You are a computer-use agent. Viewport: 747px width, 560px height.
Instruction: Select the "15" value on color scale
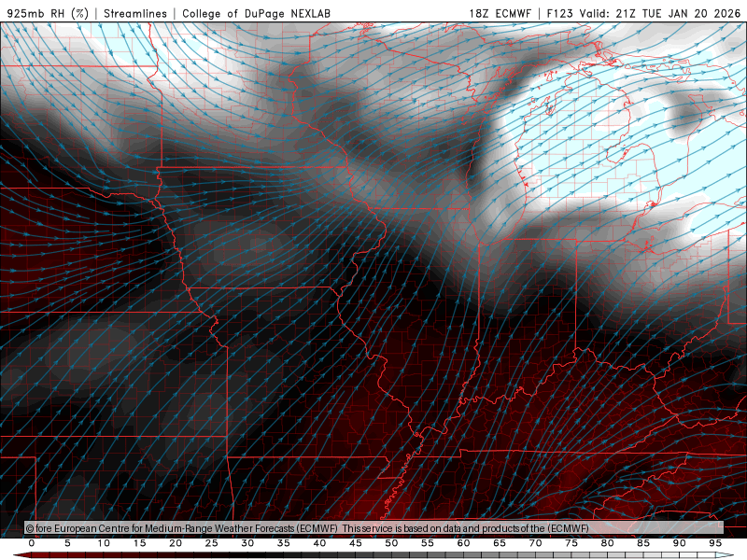(x=139, y=543)
